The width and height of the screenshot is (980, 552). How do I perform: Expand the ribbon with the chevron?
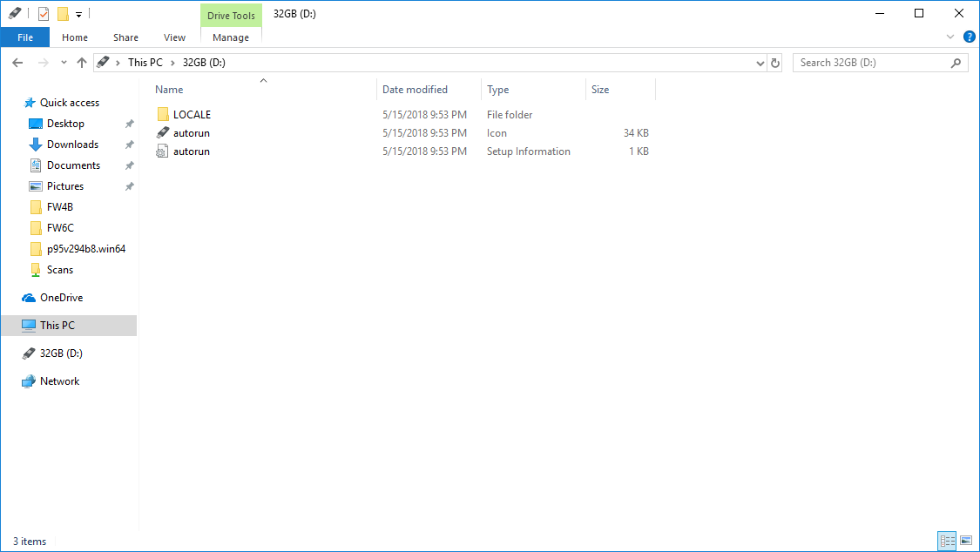click(x=950, y=37)
